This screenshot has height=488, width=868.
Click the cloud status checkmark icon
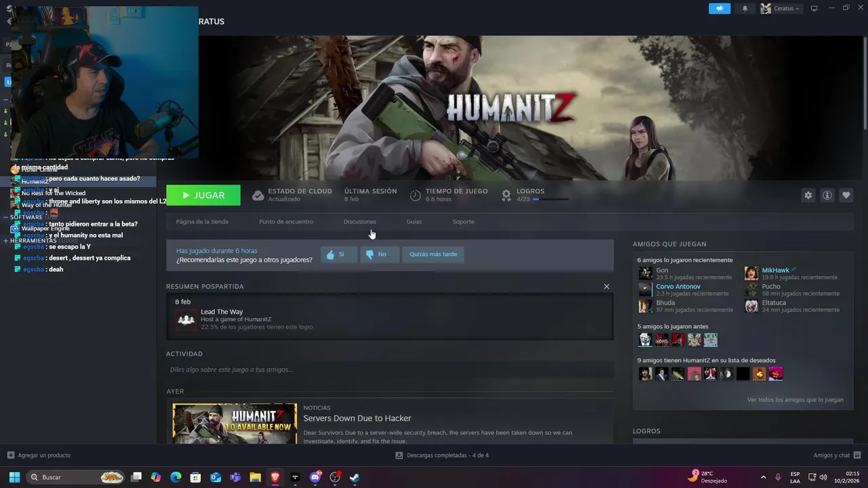click(x=258, y=195)
